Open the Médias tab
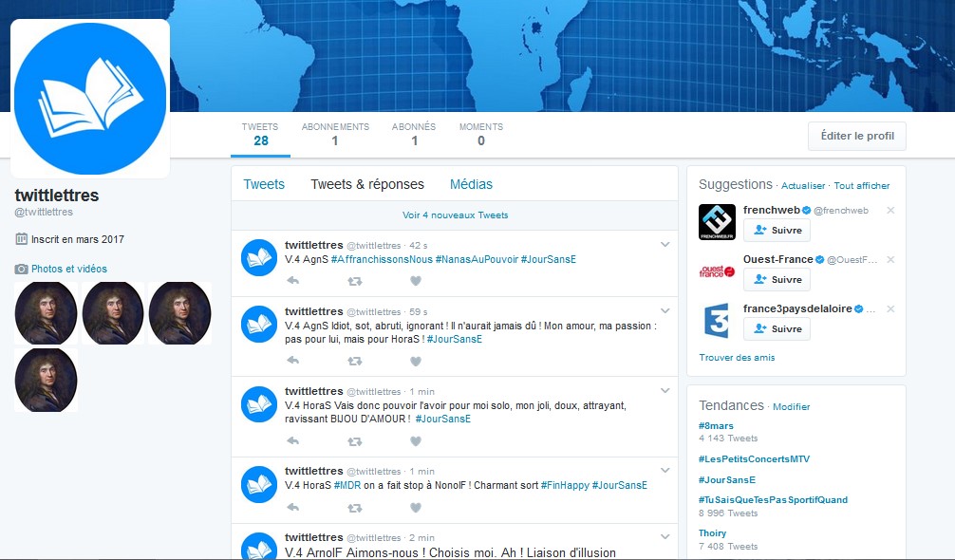This screenshot has width=955, height=560. tap(471, 184)
